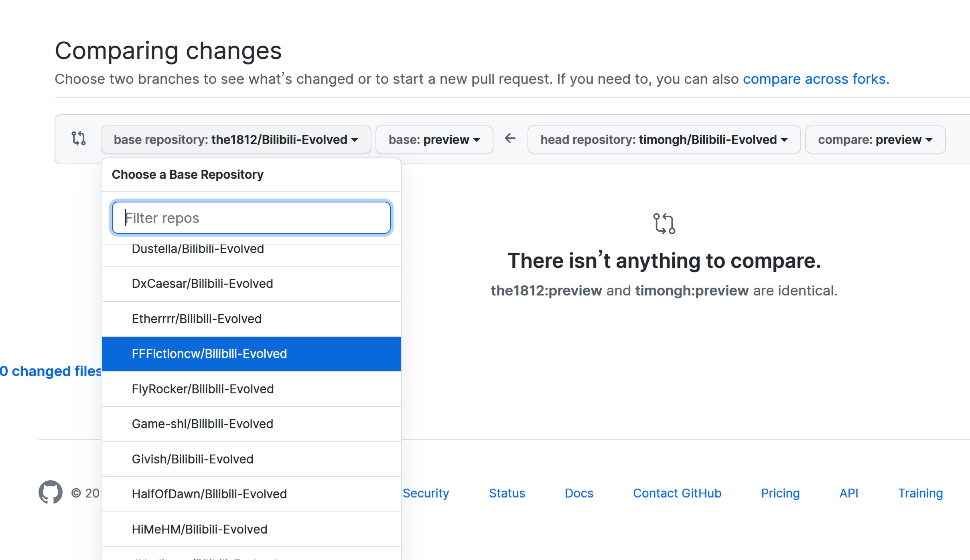Pick Etherrrr/Bilibili-Evolved in repo list
The image size is (970, 560).
[x=251, y=319]
